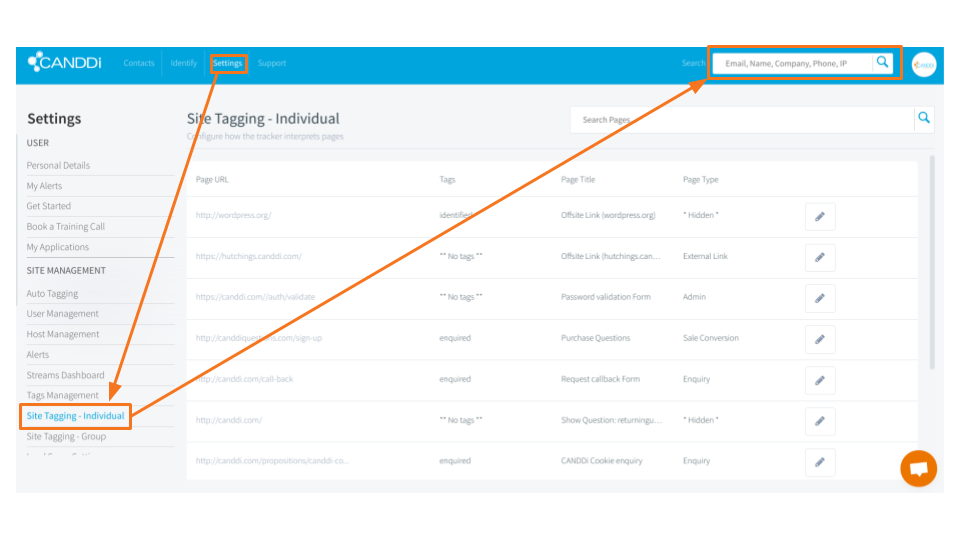Open the Contacts menu
Image resolution: width=960 pixels, height=540 pixels.
click(139, 63)
